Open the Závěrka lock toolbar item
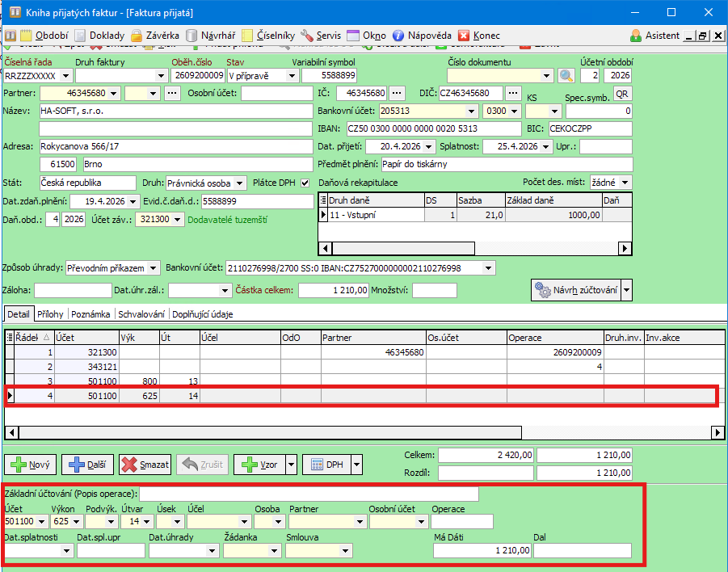This screenshot has height=572, width=728. click(155, 36)
